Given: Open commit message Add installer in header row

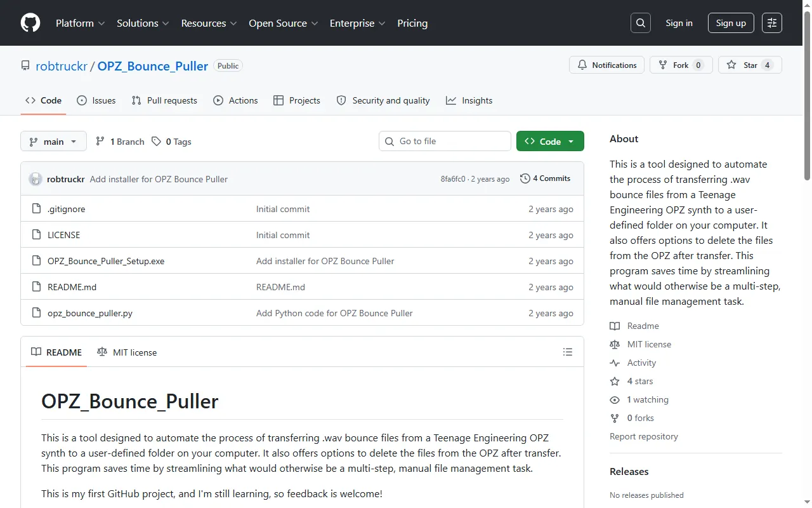Looking at the screenshot, I should (159, 179).
